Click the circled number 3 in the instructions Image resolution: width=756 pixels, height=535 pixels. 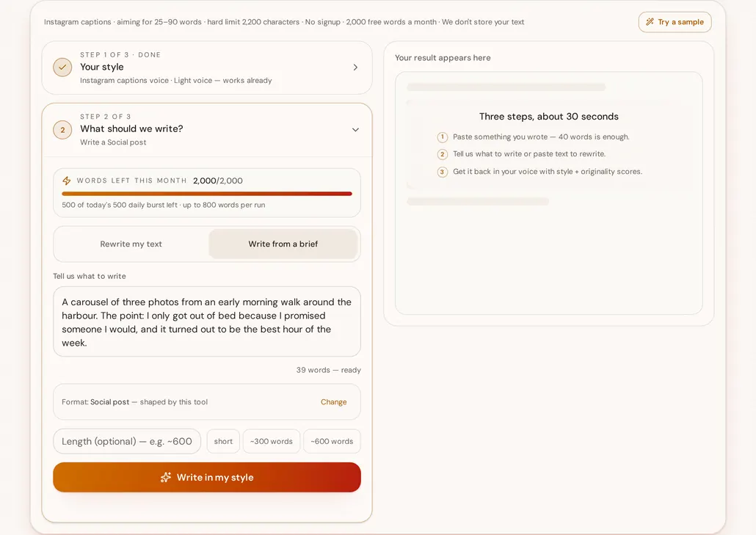click(442, 172)
